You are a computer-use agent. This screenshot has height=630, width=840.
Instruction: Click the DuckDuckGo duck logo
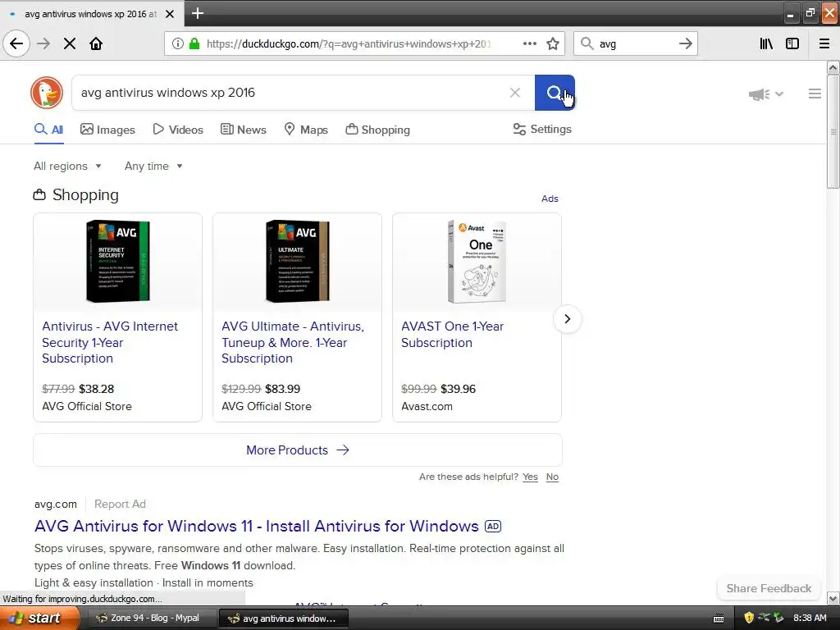[47, 93]
